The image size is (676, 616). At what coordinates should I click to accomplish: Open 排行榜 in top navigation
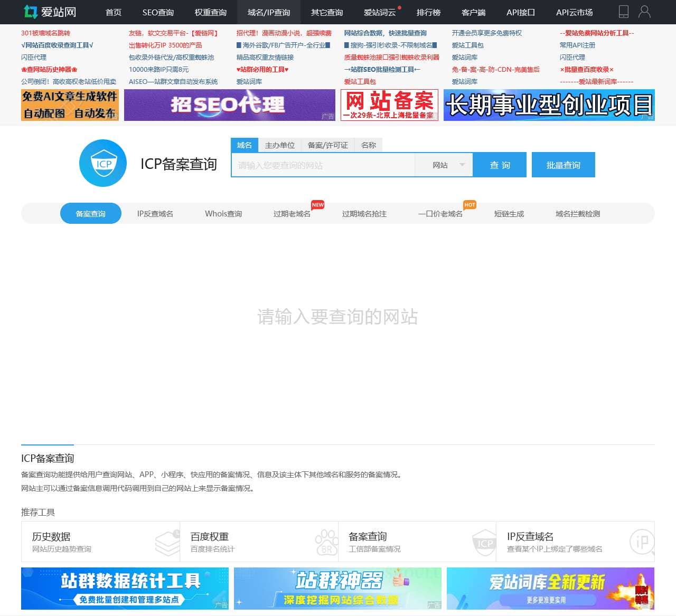(428, 12)
